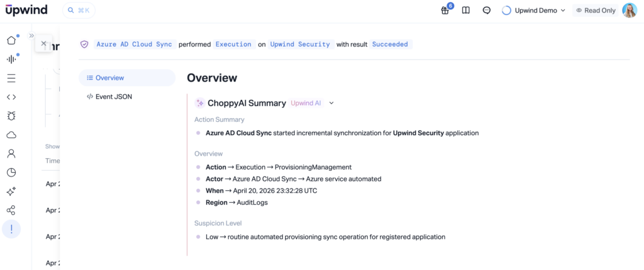Close the event detail panel
Screen dimensions: 644x270
[x=43, y=43]
